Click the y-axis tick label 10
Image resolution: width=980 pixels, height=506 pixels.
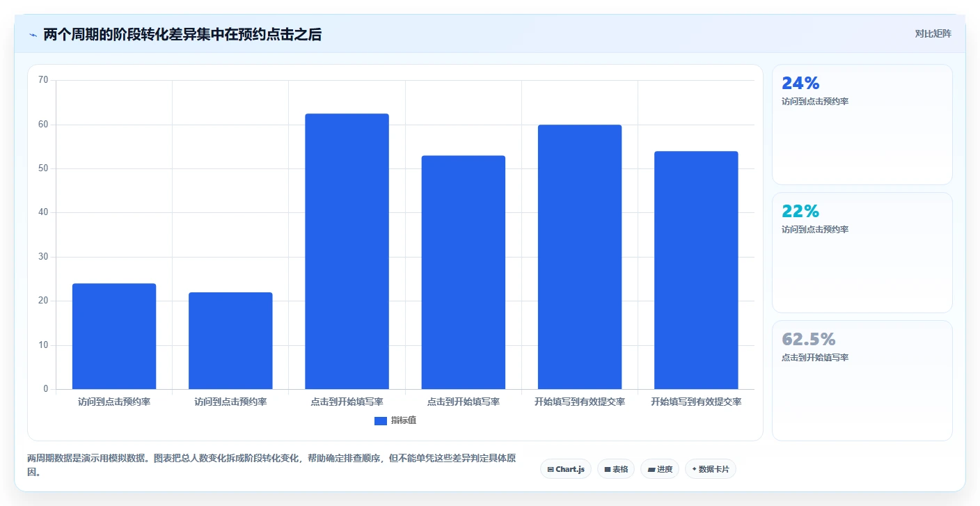(43, 345)
